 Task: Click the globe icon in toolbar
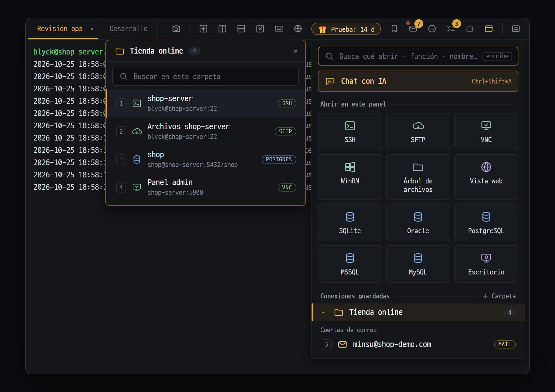pyautogui.click(x=298, y=29)
